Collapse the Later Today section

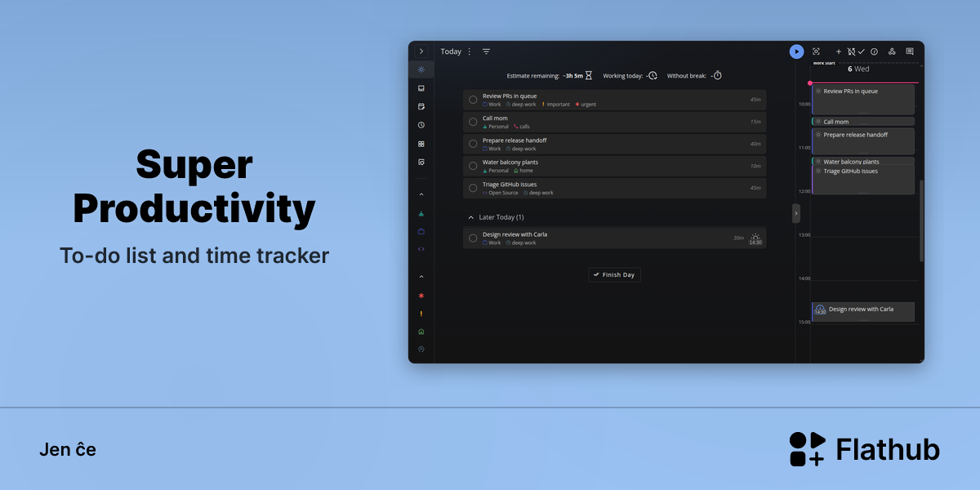[470, 217]
